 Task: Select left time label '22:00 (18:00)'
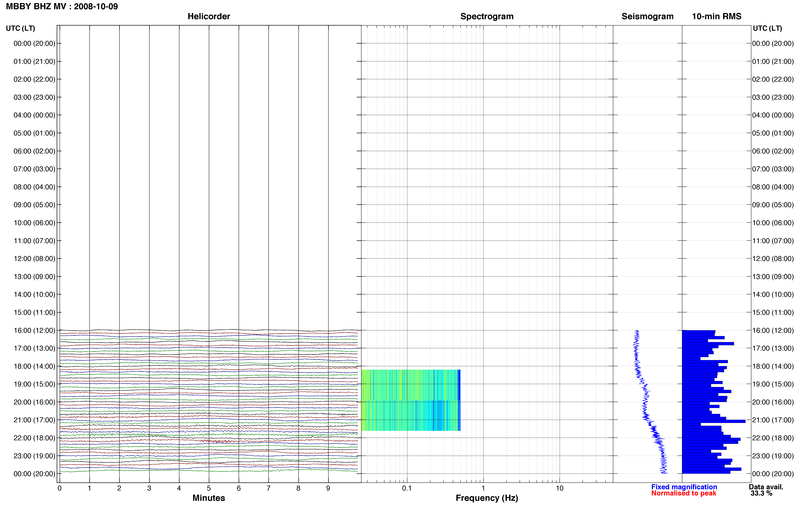click(x=34, y=438)
